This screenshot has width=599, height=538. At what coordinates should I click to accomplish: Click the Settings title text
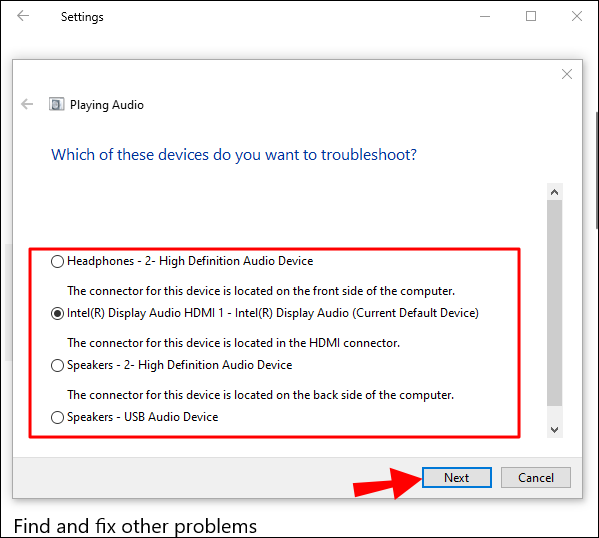point(82,17)
